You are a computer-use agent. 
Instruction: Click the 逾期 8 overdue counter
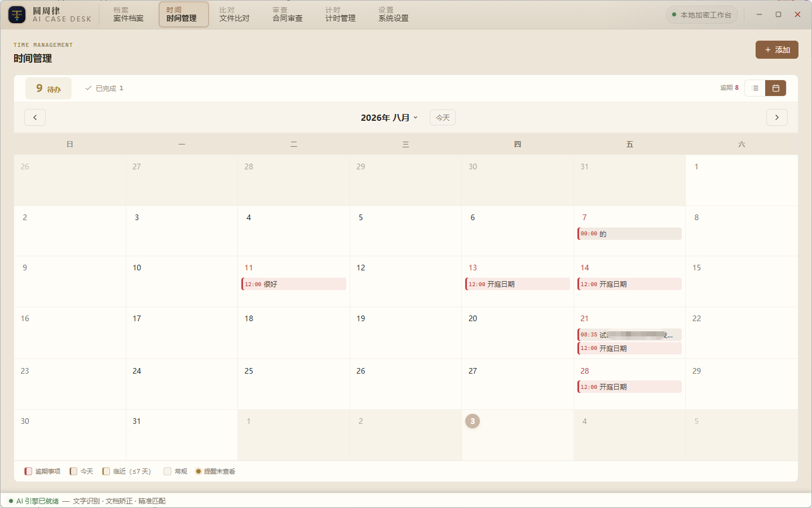click(729, 88)
